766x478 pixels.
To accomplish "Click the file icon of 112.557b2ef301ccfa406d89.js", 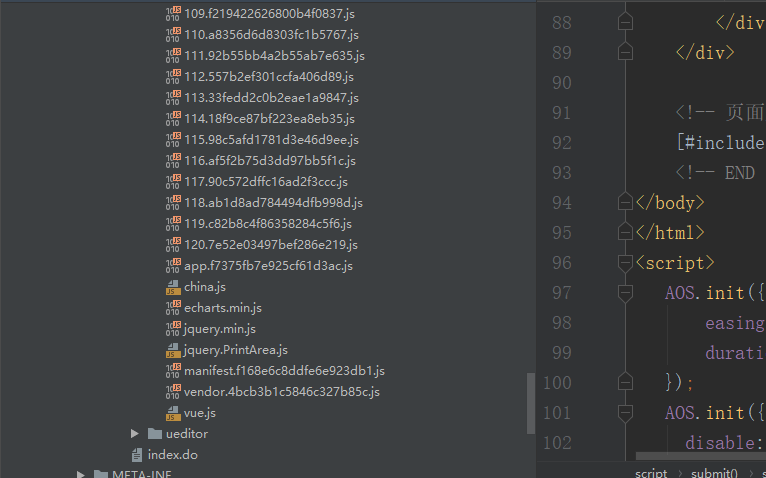I will point(173,77).
